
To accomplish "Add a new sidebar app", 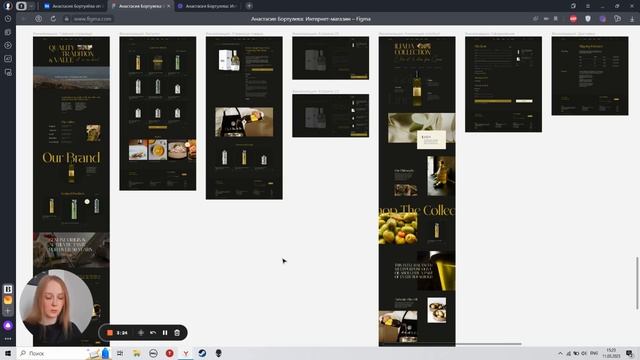I will [x=8, y=311].
